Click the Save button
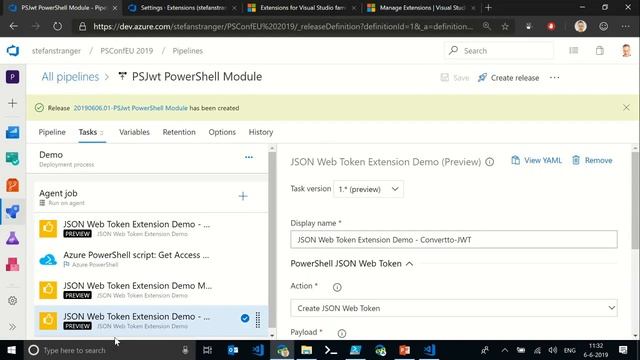The width and height of the screenshot is (640, 360). (455, 78)
